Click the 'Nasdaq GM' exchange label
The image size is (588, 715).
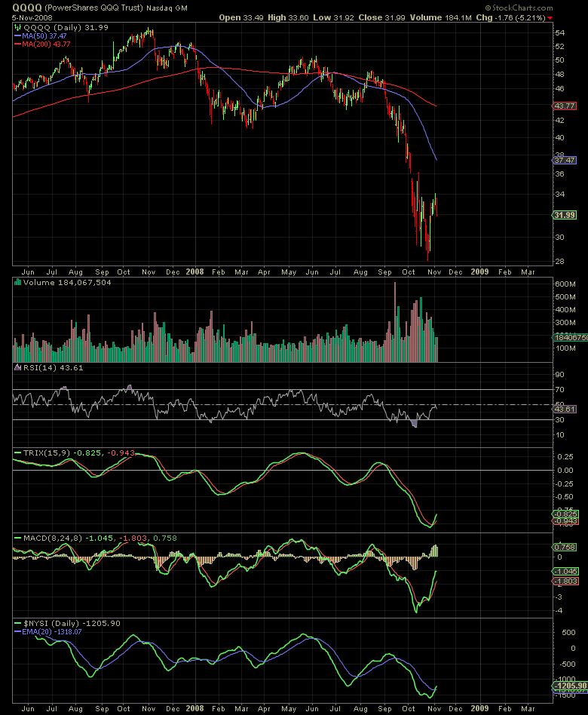pos(167,8)
